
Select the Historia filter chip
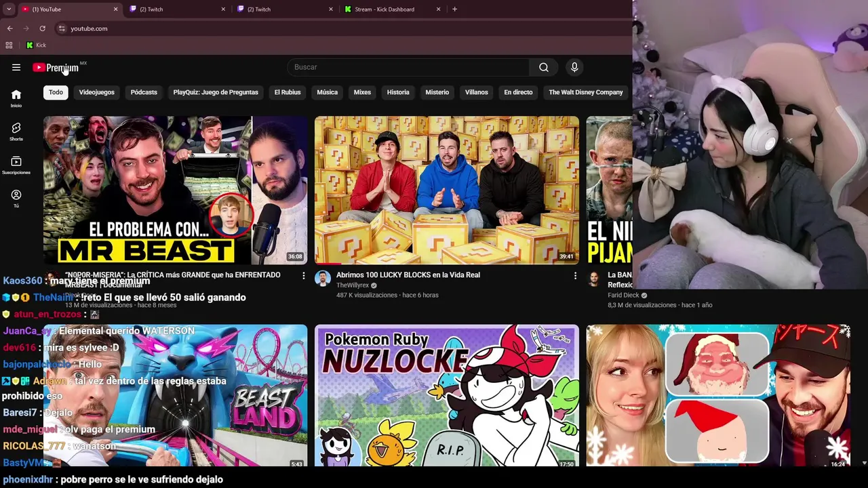pos(398,92)
